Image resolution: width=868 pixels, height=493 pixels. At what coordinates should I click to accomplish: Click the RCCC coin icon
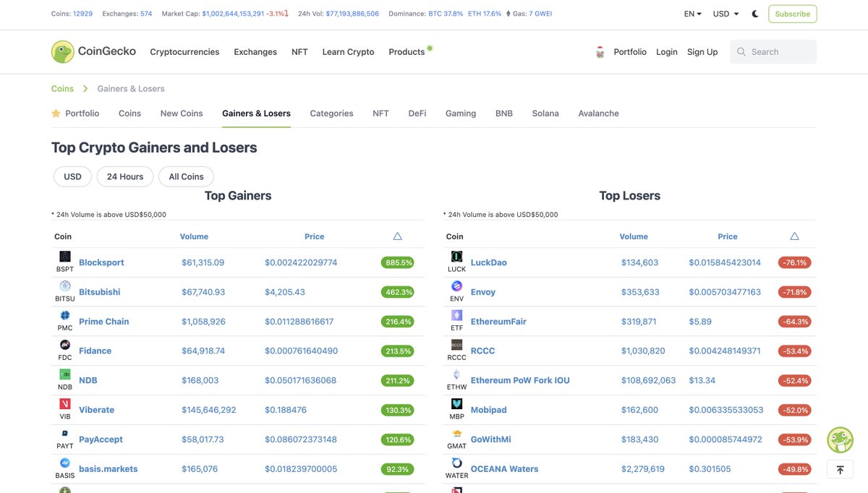[457, 345]
